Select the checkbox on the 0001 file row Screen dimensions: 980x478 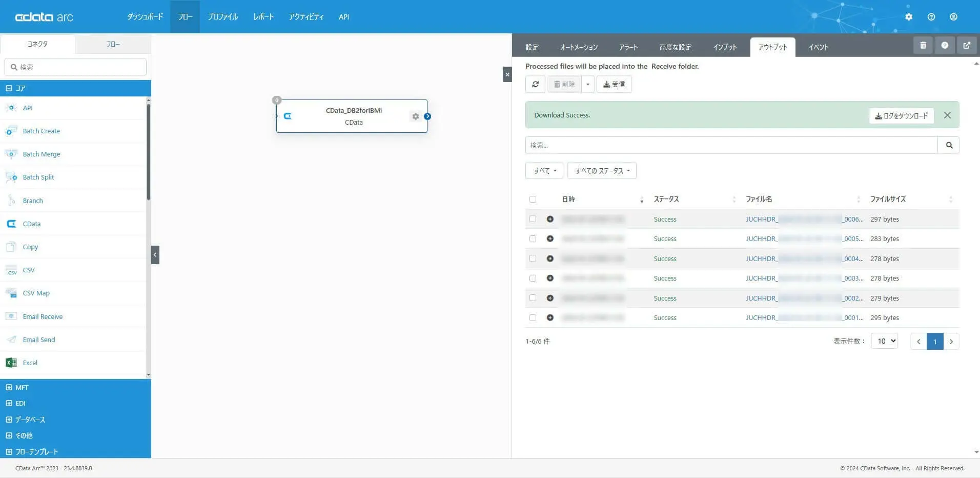pyautogui.click(x=533, y=317)
